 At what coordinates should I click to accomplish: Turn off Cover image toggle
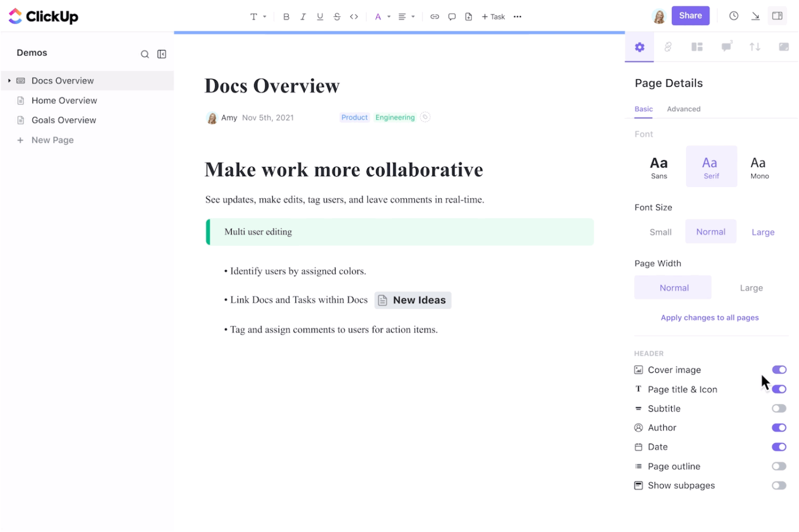[x=779, y=370]
